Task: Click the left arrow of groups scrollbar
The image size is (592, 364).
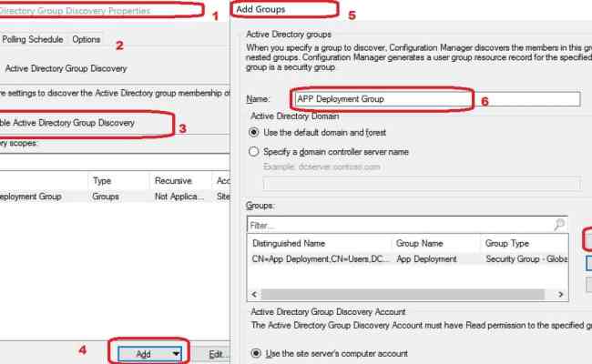Action: [x=254, y=294]
